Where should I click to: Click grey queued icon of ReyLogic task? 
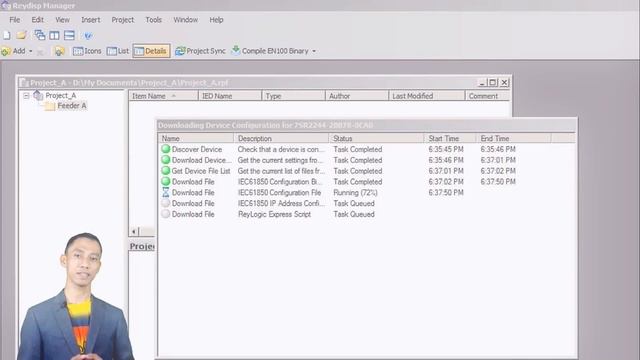[x=165, y=214]
